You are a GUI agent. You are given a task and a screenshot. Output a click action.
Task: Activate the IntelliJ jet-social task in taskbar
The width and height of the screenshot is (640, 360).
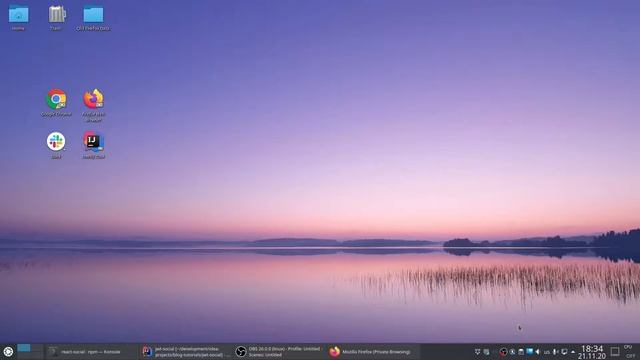point(186,352)
